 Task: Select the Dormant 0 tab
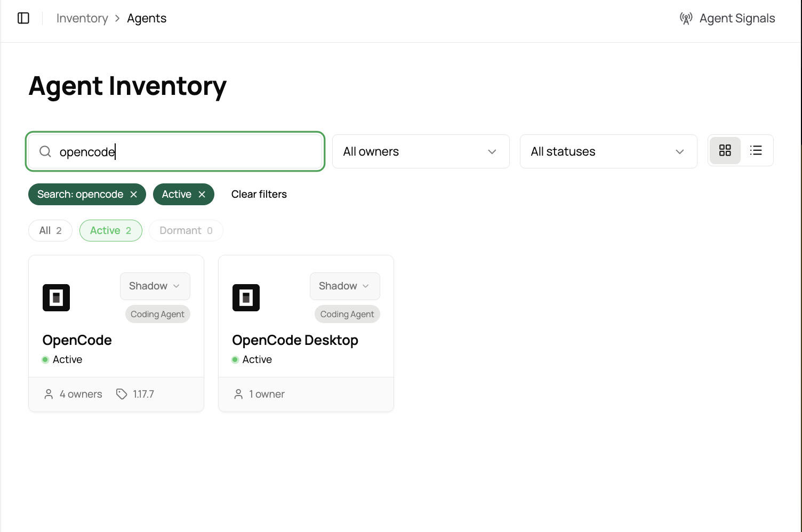(186, 231)
